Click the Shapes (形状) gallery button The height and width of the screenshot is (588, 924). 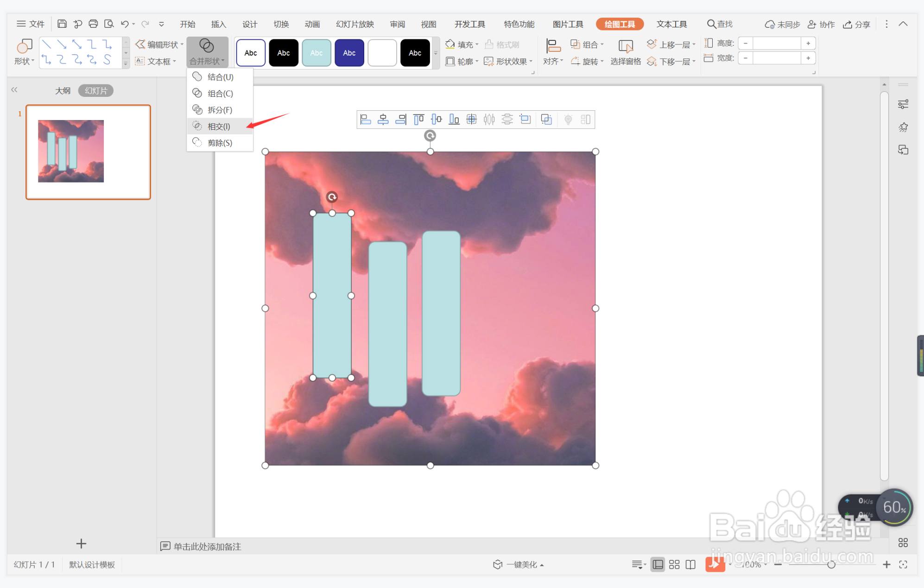click(24, 52)
